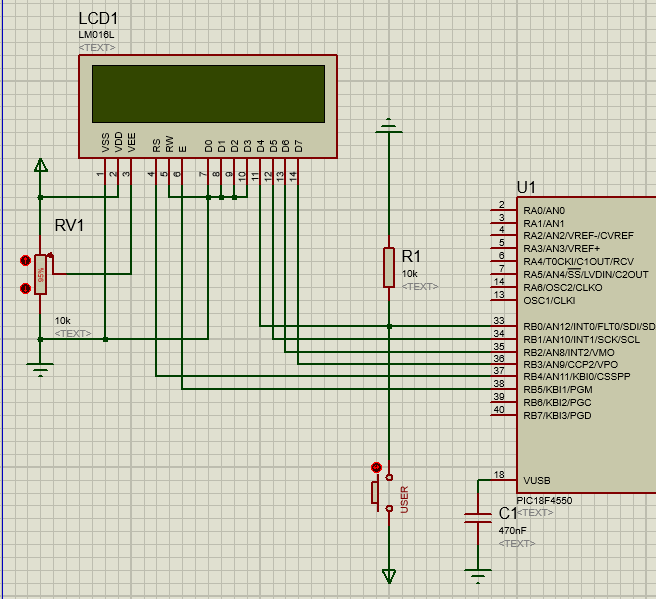Click the RS pin label on LCD1
656x599 pixels.
click(x=156, y=146)
